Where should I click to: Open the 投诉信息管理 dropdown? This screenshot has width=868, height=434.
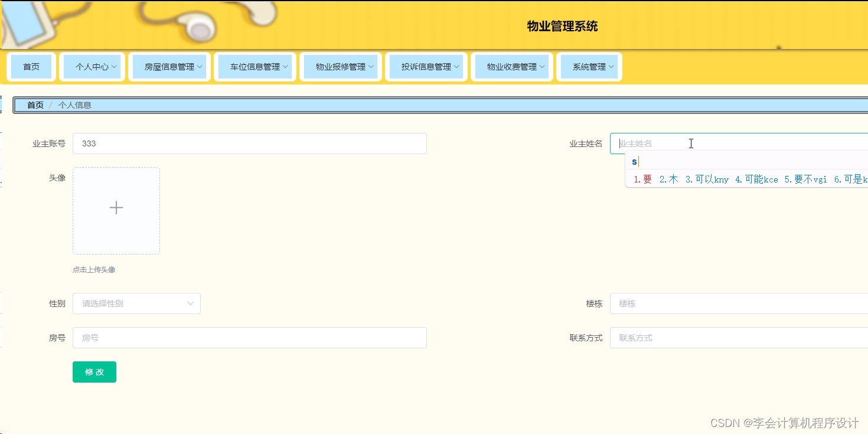426,66
